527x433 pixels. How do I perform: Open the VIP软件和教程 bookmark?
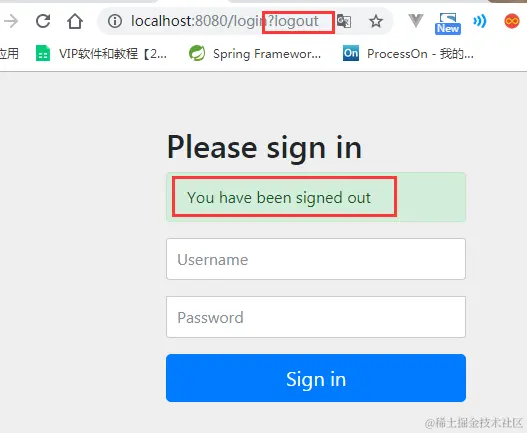coord(101,53)
